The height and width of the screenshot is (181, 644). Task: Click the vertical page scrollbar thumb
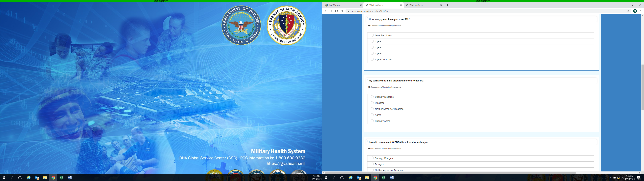click(642, 87)
